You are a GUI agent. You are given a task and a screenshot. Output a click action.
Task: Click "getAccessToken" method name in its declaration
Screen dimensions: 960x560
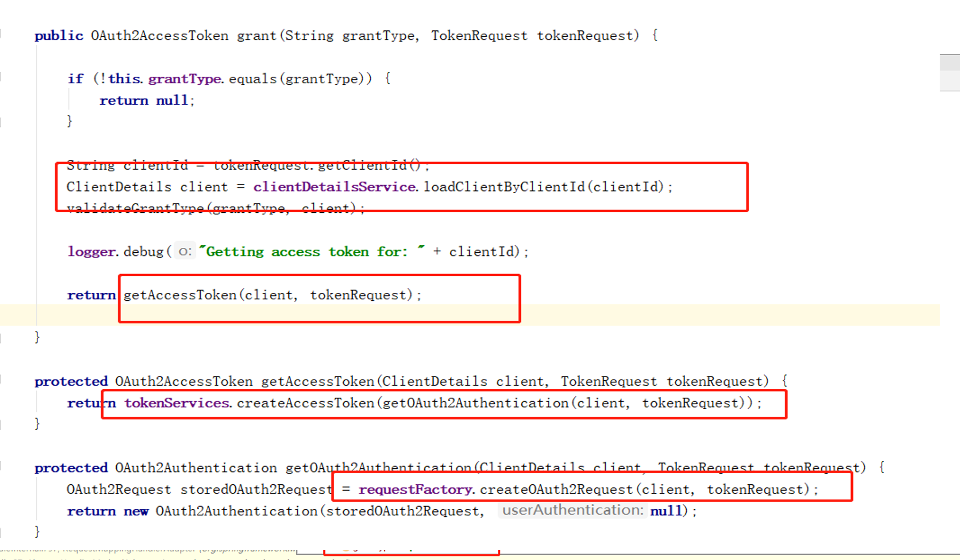click(318, 381)
